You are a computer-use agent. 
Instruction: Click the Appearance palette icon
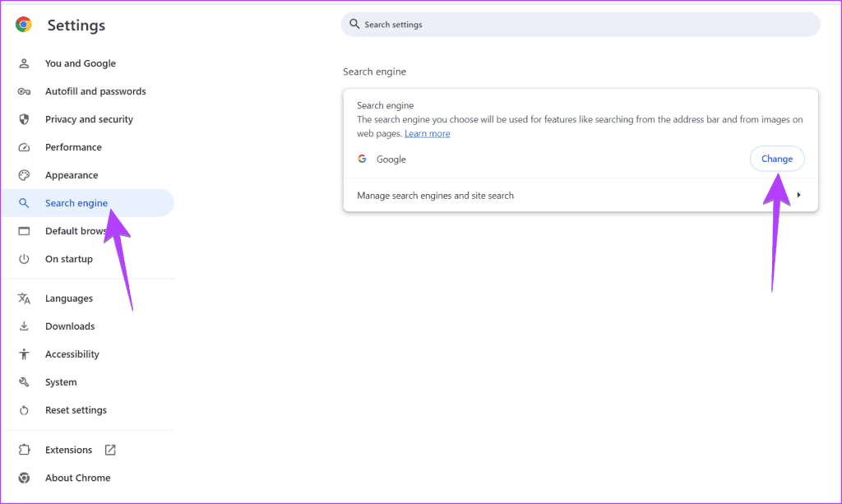pyautogui.click(x=24, y=175)
